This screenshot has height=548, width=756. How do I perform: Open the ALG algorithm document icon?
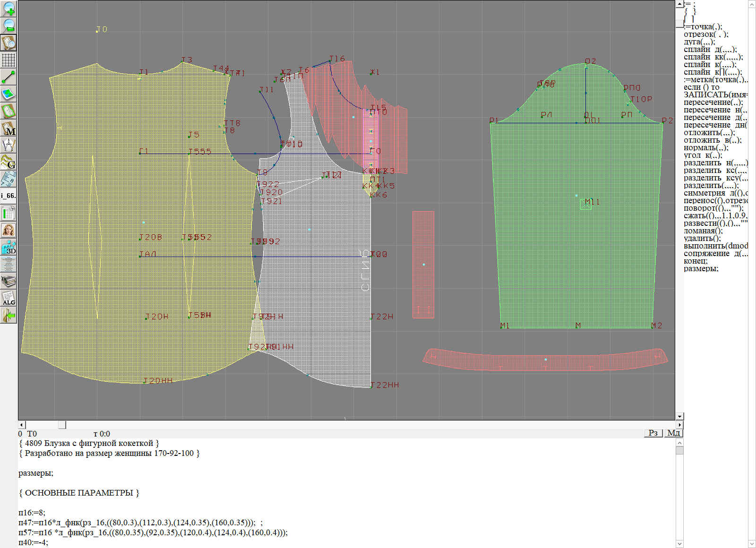[x=9, y=298]
